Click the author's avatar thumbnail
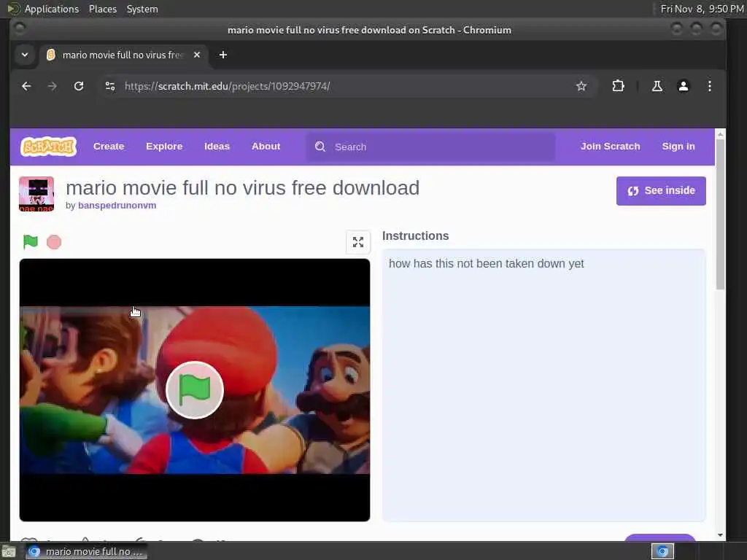 point(36,194)
